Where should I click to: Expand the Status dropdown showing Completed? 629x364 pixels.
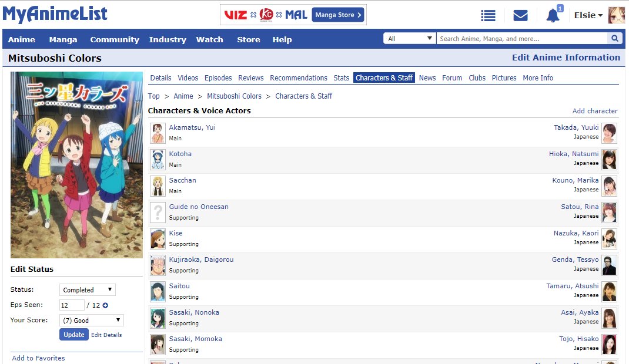[x=87, y=290]
